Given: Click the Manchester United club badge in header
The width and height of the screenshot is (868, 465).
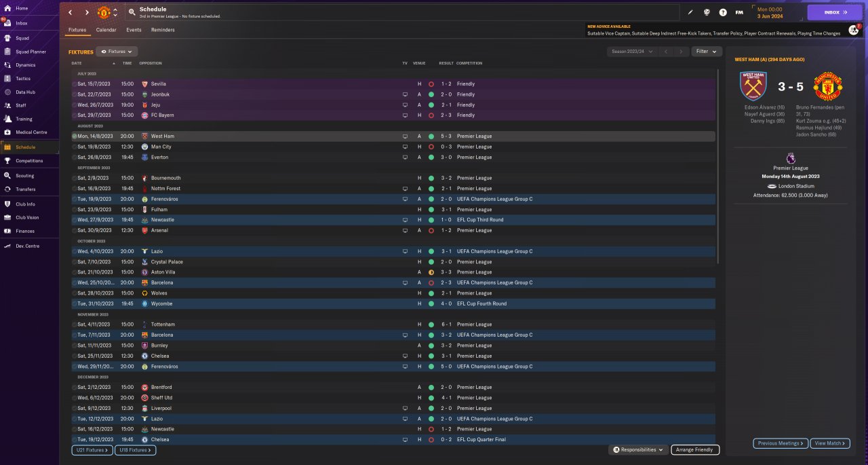Looking at the screenshot, I should pos(104,12).
